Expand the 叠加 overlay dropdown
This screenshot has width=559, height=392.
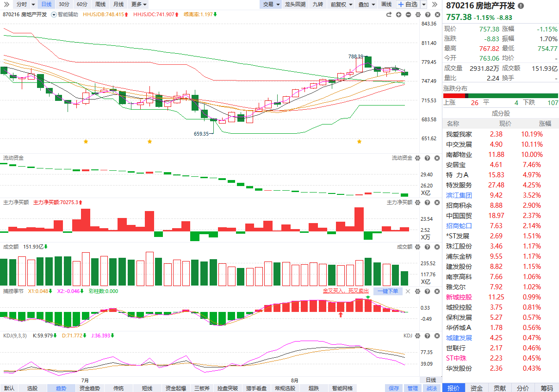point(366,4)
